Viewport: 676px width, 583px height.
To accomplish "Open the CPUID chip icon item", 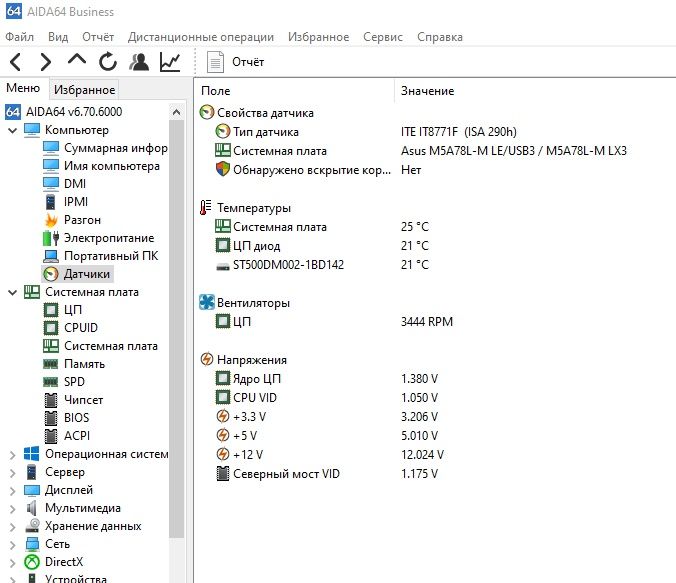I will [x=51, y=328].
